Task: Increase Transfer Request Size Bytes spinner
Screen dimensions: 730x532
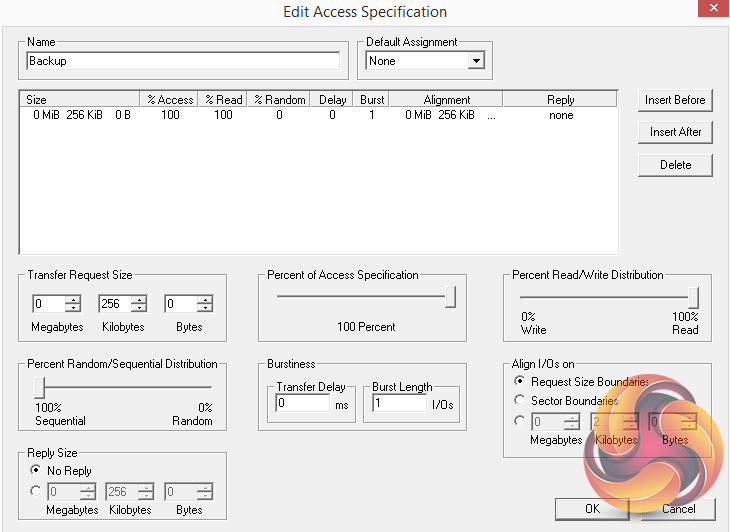Action: pyautogui.click(x=204, y=300)
